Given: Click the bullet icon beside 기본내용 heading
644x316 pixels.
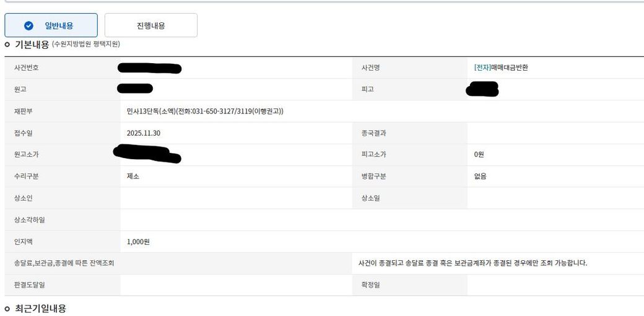Looking at the screenshot, I should point(7,45).
